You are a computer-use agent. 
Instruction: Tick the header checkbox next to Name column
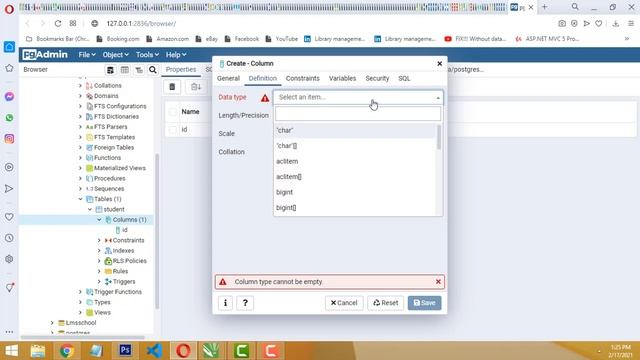pyautogui.click(x=173, y=112)
